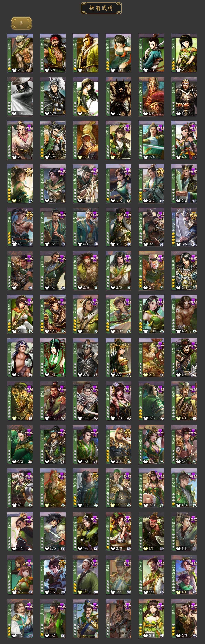Click the 史诗 badge on 周处 card
Viewport: 205px width, 644px height.
click(29, 215)
